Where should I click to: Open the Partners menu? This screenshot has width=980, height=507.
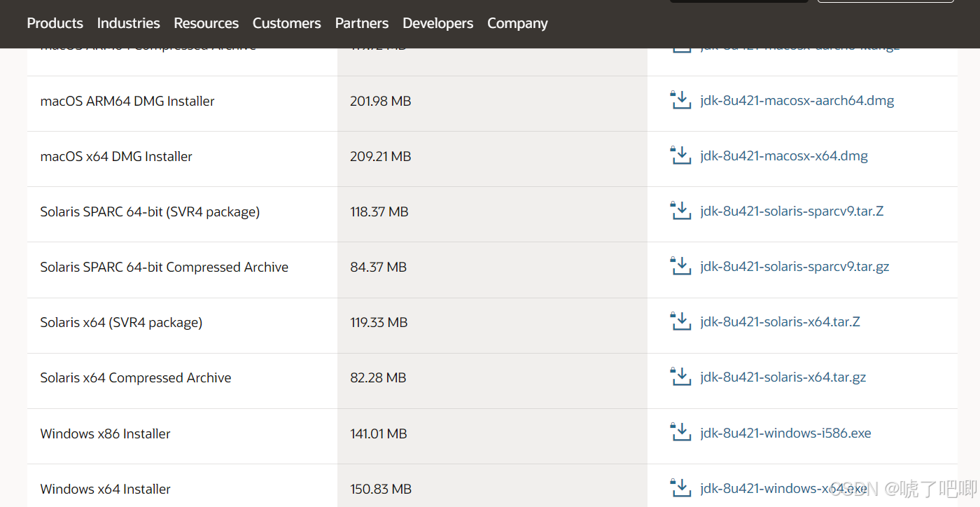(361, 23)
